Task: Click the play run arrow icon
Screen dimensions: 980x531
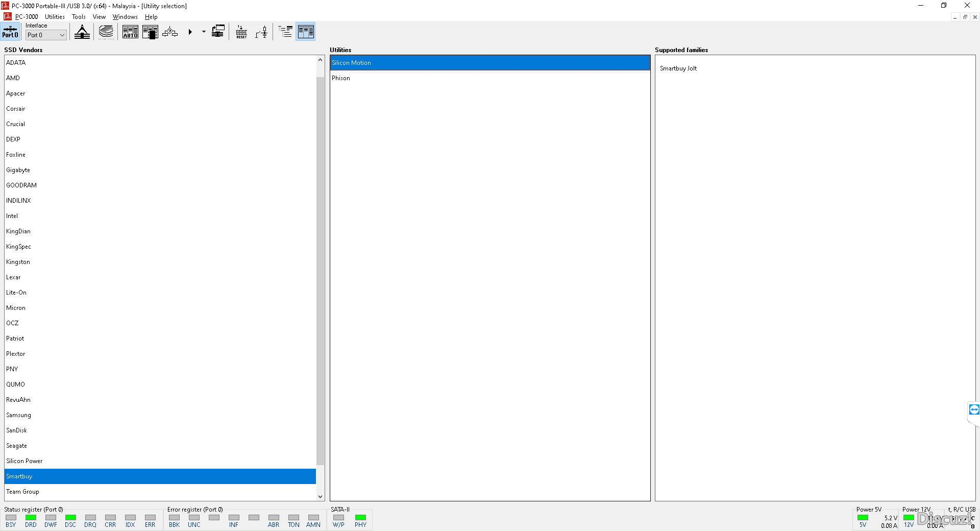Action: pos(190,32)
